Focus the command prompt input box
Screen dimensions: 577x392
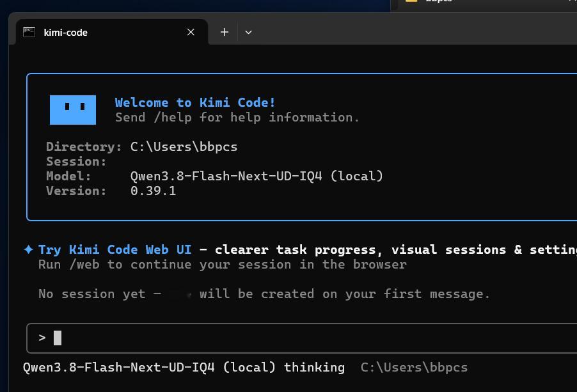coord(302,338)
